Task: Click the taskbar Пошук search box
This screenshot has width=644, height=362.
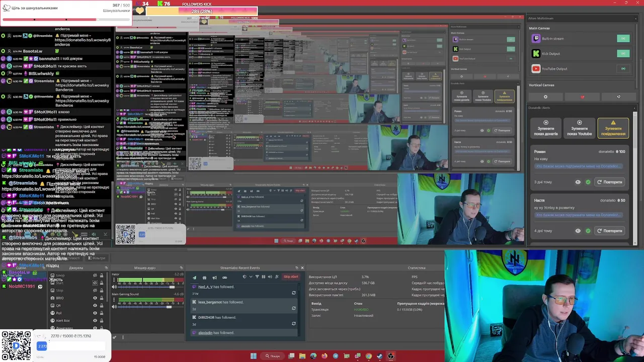Action: click(x=273, y=356)
